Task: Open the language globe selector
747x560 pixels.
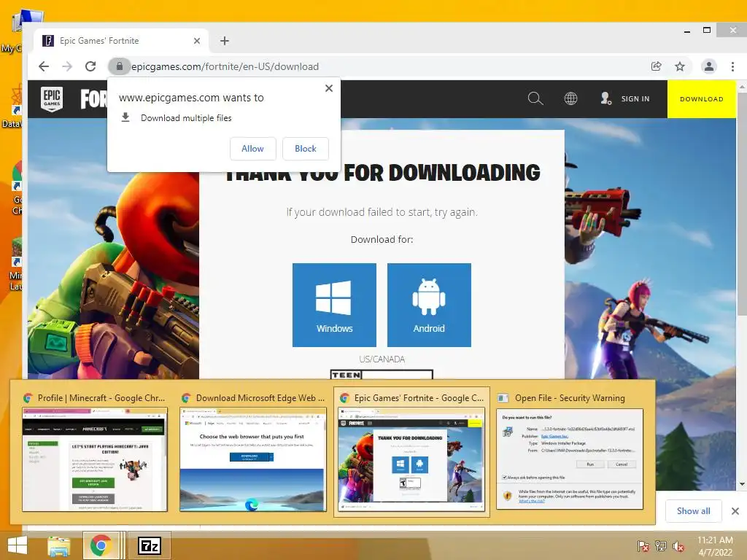Action: (570, 98)
